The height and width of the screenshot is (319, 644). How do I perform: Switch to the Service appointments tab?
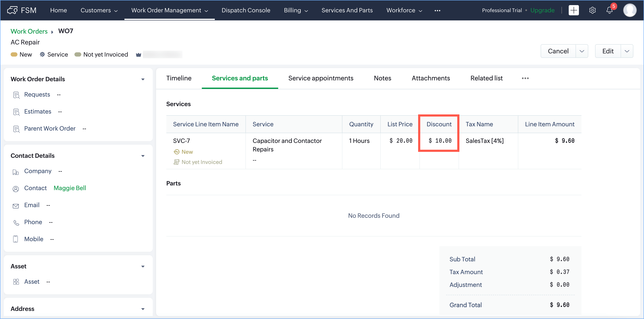[321, 78]
